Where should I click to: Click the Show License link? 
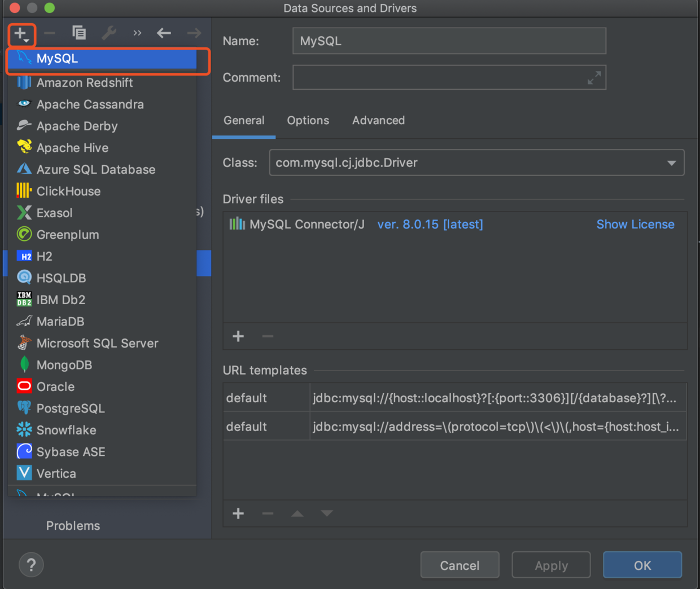click(x=635, y=225)
